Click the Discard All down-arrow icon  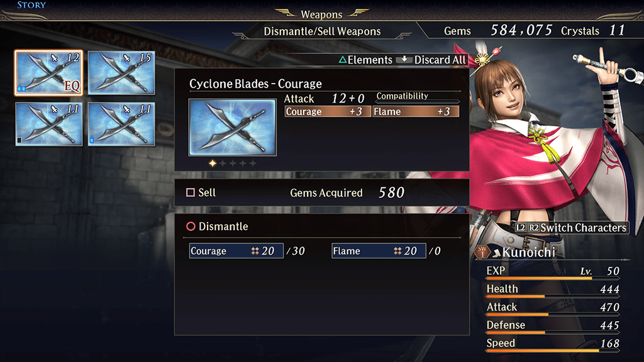[x=404, y=60]
